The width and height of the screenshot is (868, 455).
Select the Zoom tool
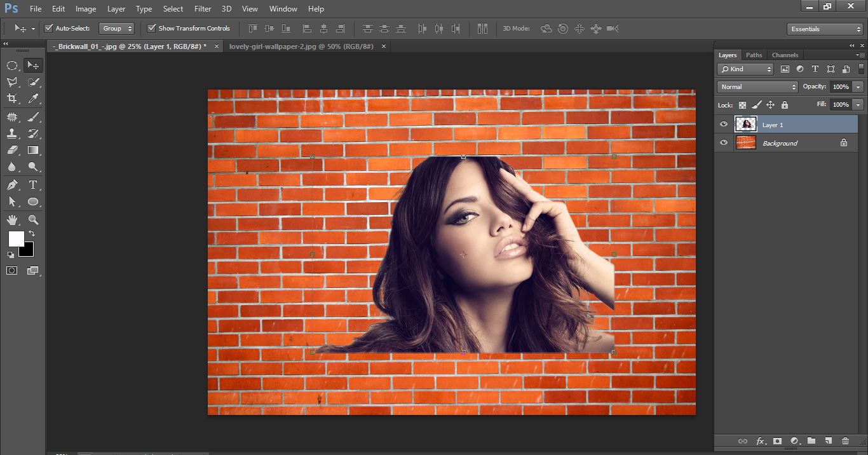pos(33,219)
